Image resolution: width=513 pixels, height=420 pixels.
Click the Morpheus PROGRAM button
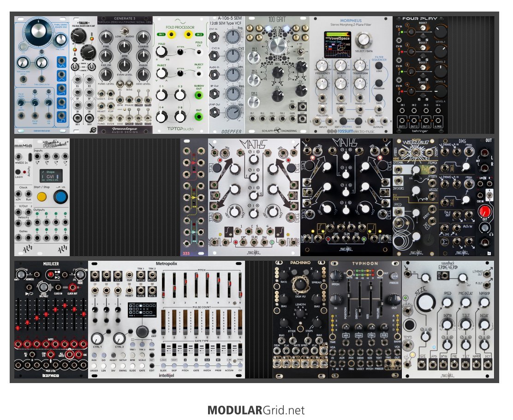pos(379,83)
